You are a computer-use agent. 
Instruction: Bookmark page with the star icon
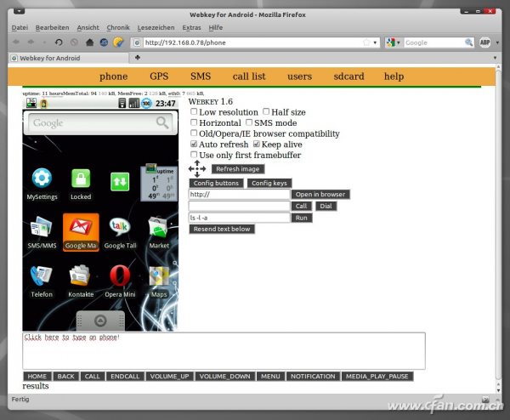pos(366,43)
